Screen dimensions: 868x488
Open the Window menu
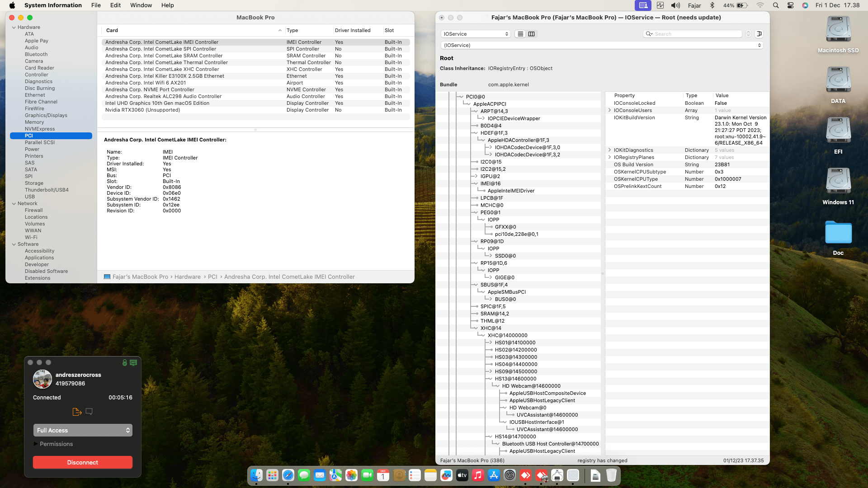[x=141, y=5]
